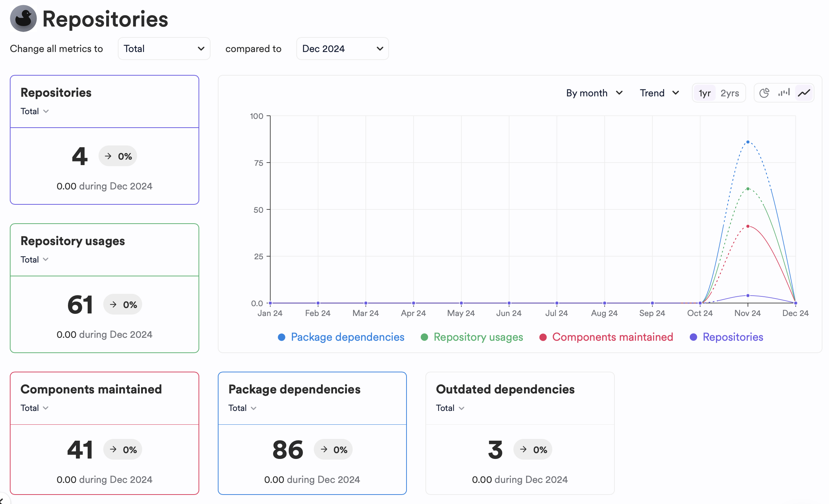This screenshot has width=829, height=504.
Task: Toggle the 2yrs time range
Action: (730, 93)
